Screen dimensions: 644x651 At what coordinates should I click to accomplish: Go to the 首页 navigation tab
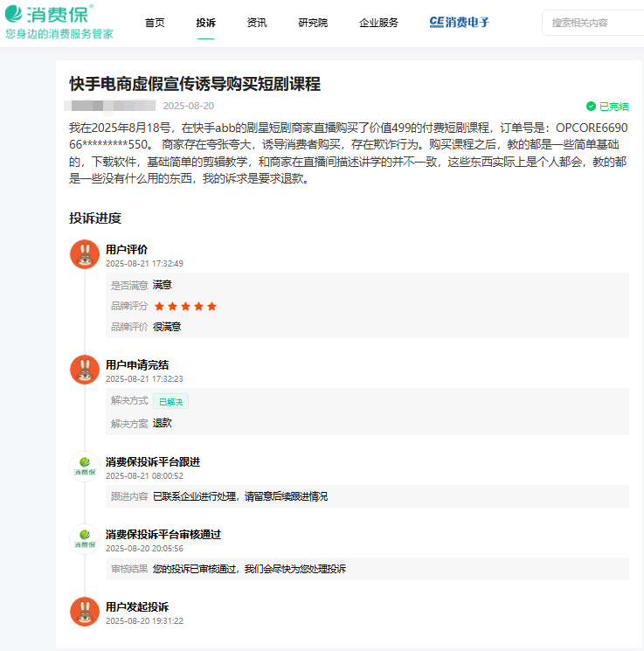(155, 23)
